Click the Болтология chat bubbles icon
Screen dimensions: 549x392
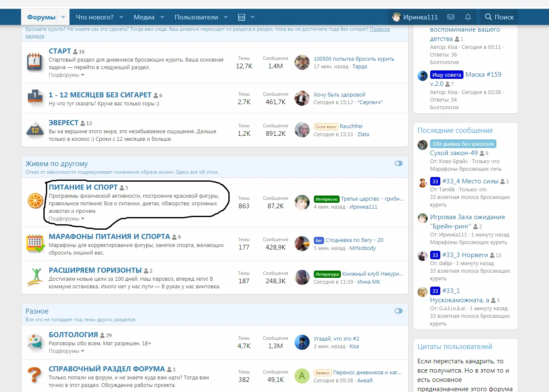[35, 342]
